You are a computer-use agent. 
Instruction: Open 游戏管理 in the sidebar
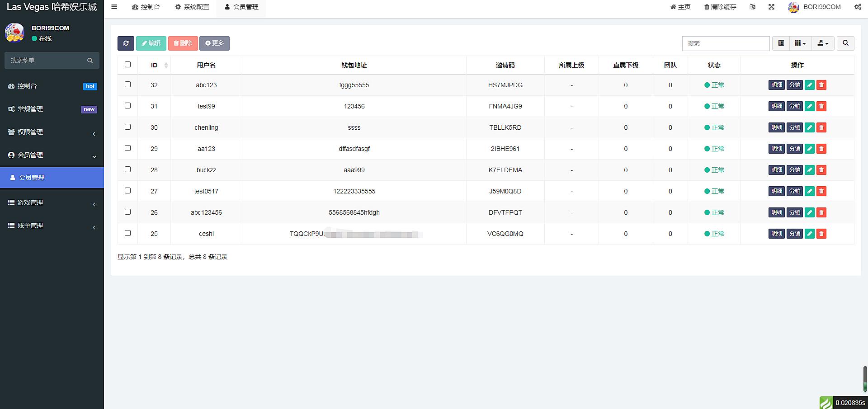[x=52, y=202]
